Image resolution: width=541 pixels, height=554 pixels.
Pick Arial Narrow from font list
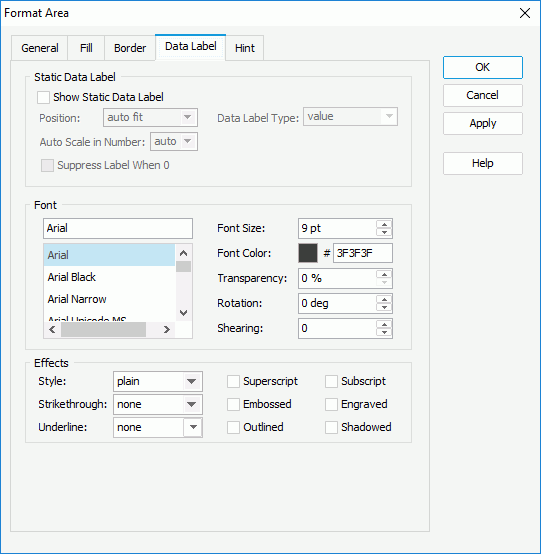[109, 299]
